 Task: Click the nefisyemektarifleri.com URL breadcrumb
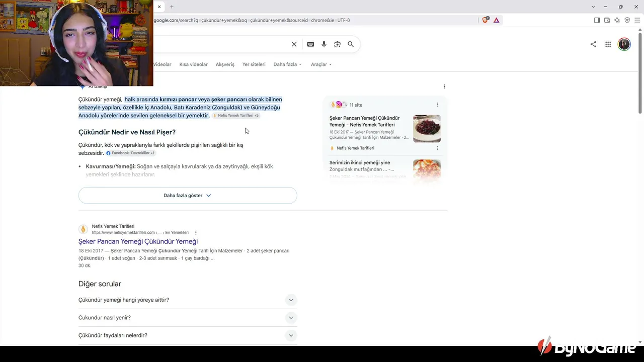140,233
